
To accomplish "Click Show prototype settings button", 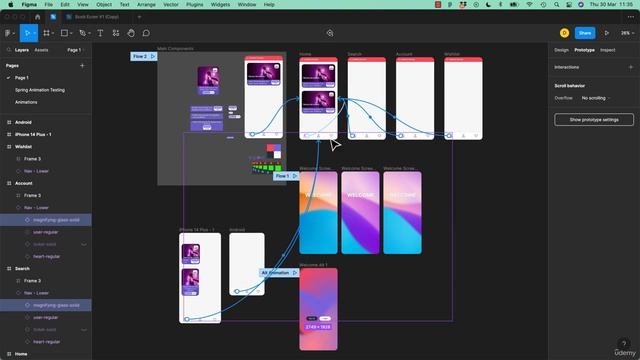I will pos(594,120).
